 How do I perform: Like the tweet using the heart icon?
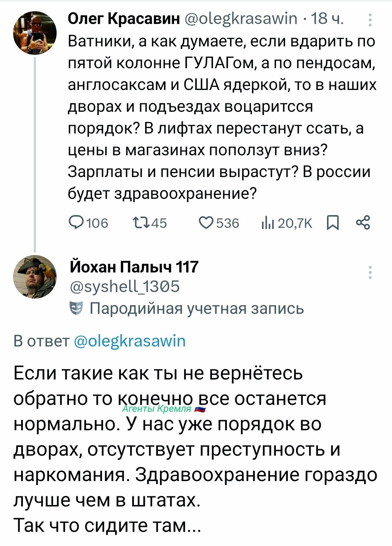[207, 223]
